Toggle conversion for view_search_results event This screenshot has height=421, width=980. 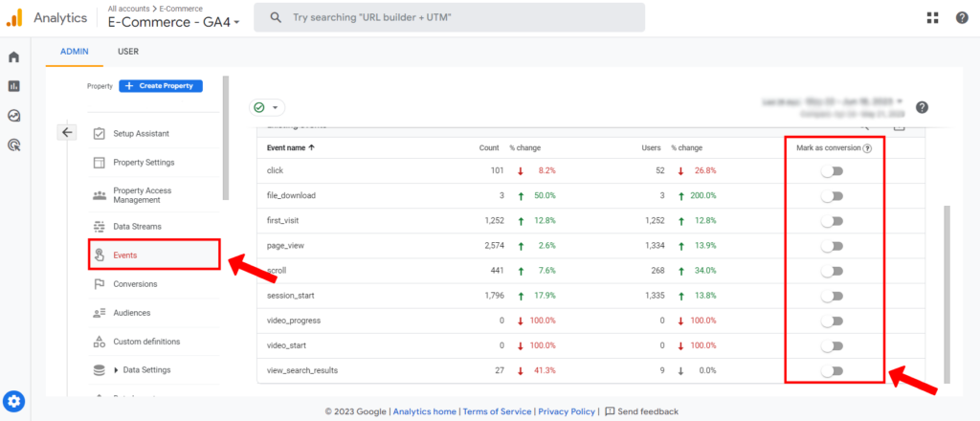click(832, 371)
